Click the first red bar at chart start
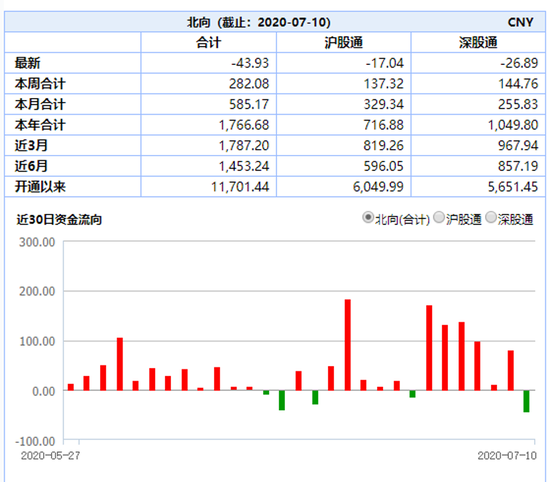Viewport: 550px width, 482px height. pos(71,387)
